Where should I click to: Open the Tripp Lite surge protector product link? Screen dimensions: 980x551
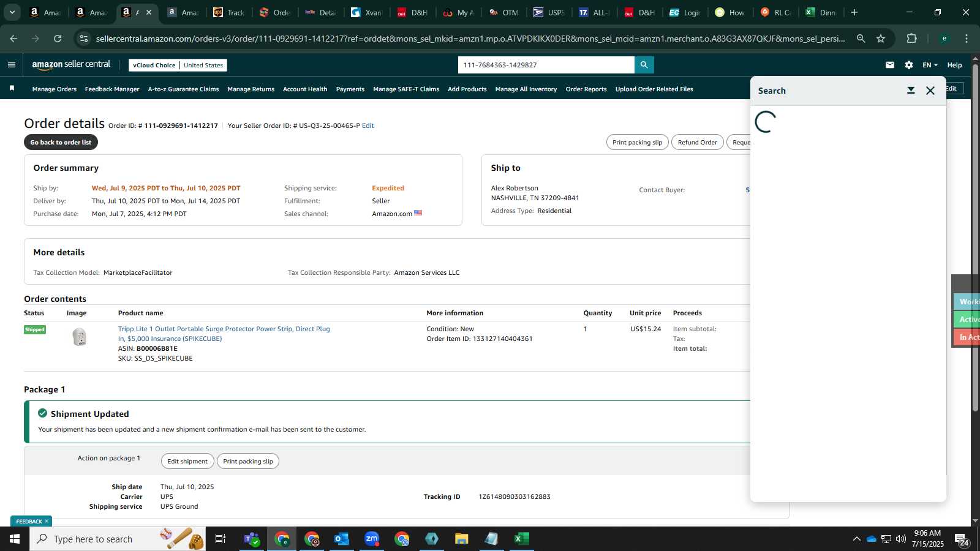[224, 334]
